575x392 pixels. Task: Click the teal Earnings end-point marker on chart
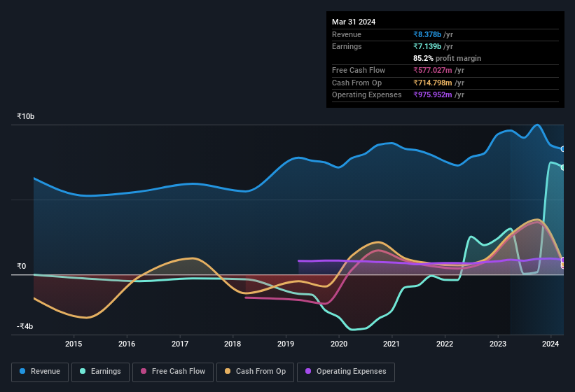tap(563, 167)
